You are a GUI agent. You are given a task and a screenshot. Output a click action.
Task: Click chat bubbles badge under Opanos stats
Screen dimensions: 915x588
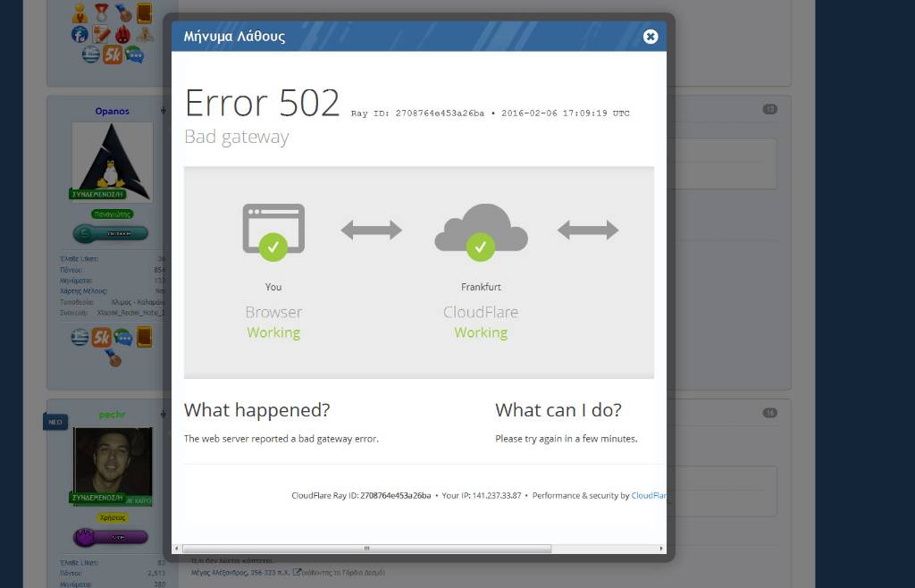pyautogui.click(x=122, y=337)
